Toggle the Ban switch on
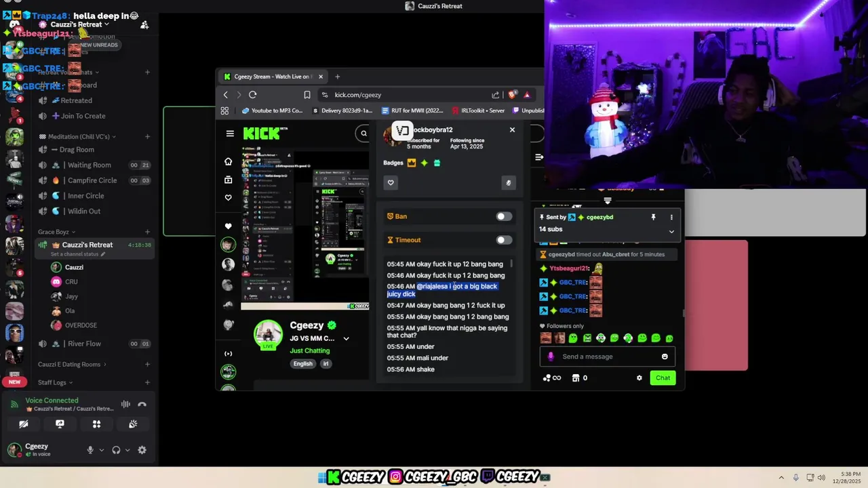 [x=504, y=216]
